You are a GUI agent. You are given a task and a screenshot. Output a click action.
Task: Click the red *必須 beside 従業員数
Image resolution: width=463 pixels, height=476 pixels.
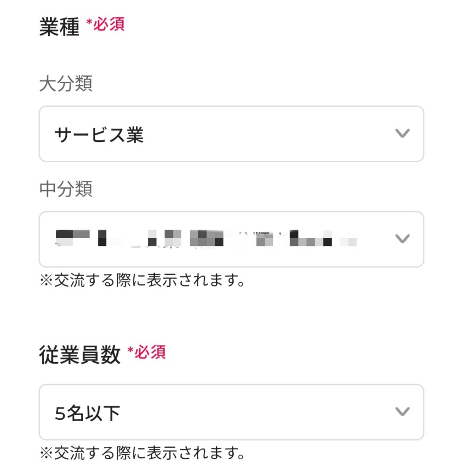tap(146, 353)
